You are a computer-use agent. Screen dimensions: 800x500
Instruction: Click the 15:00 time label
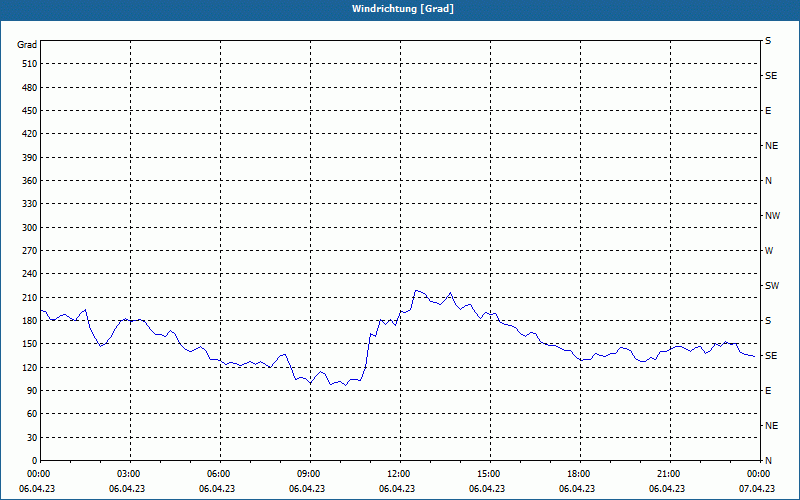click(x=487, y=474)
